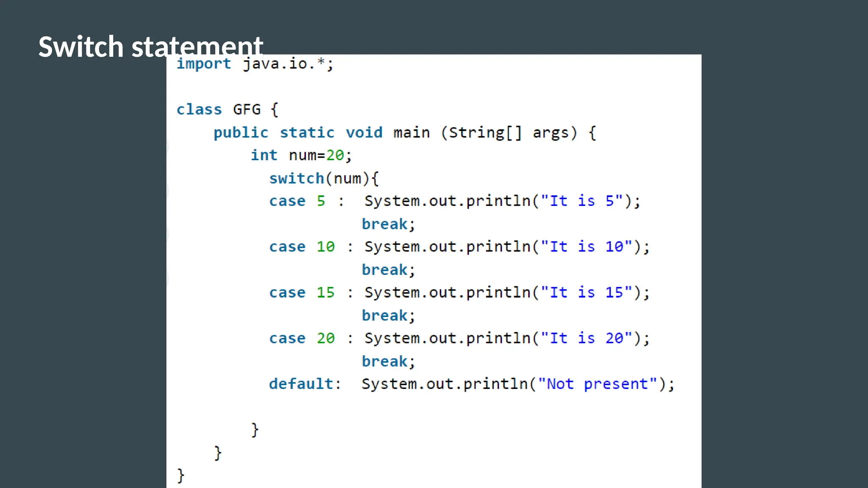Screen dimensions: 868x488
Task: Click the "It is 20" string literal
Action: (586, 338)
